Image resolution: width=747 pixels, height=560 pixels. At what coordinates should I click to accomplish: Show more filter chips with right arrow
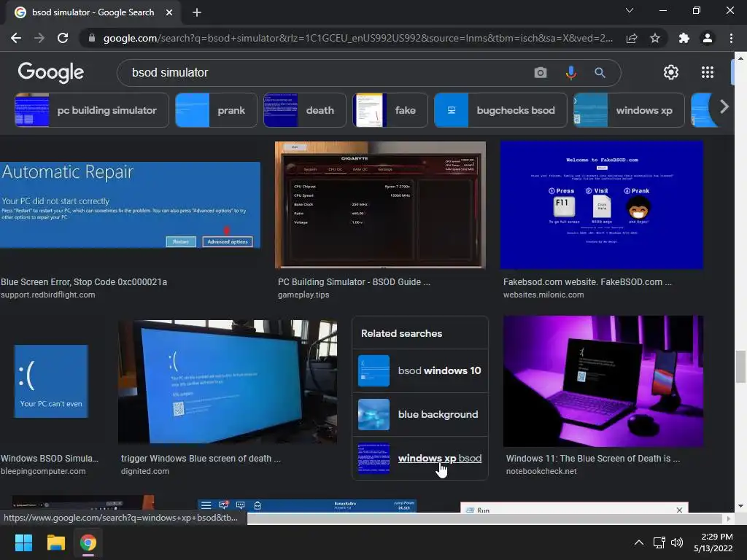coord(724,106)
